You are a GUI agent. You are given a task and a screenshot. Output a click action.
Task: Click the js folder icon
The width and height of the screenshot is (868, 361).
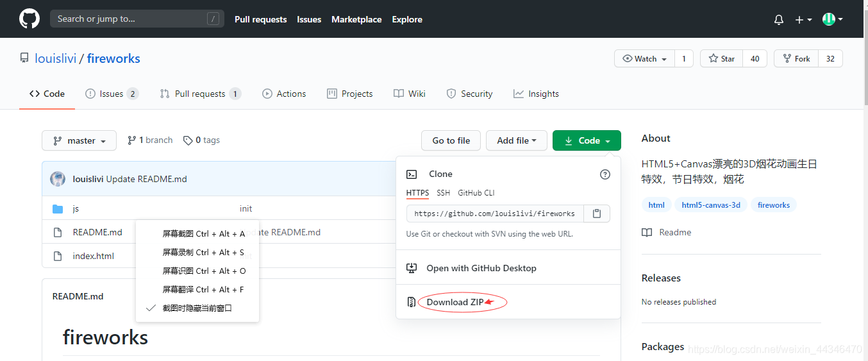pyautogui.click(x=58, y=208)
